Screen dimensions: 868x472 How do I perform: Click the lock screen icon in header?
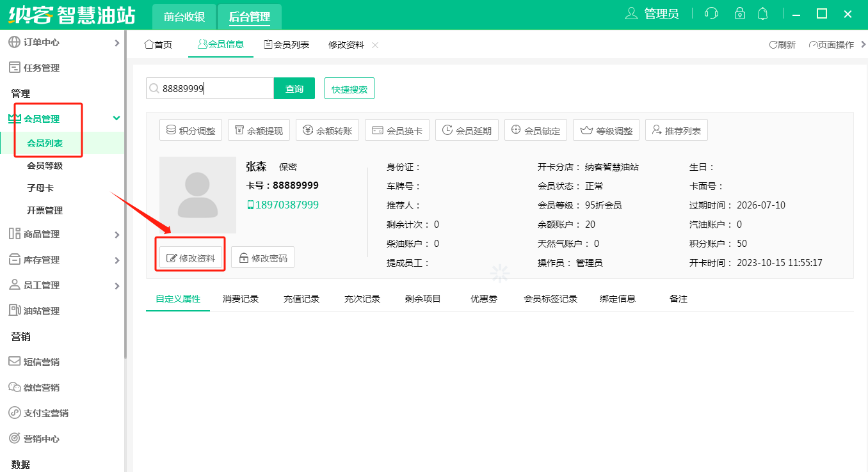(x=739, y=13)
